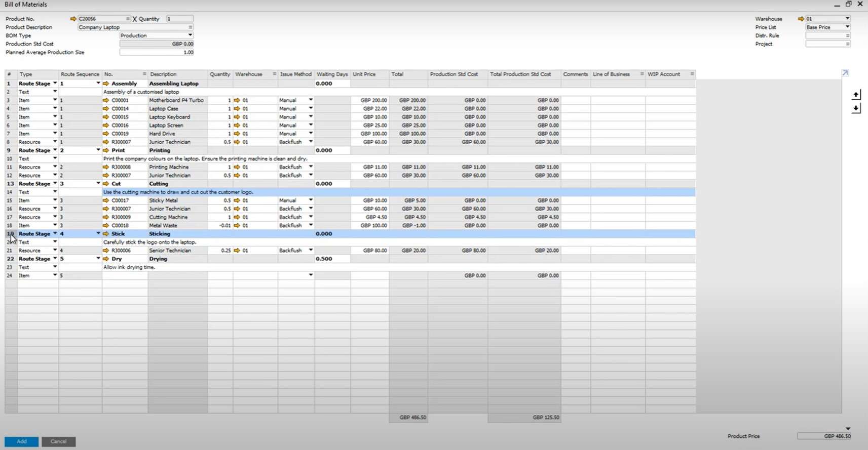Open Issue Method dropdown in empty row 24

pos(311,275)
